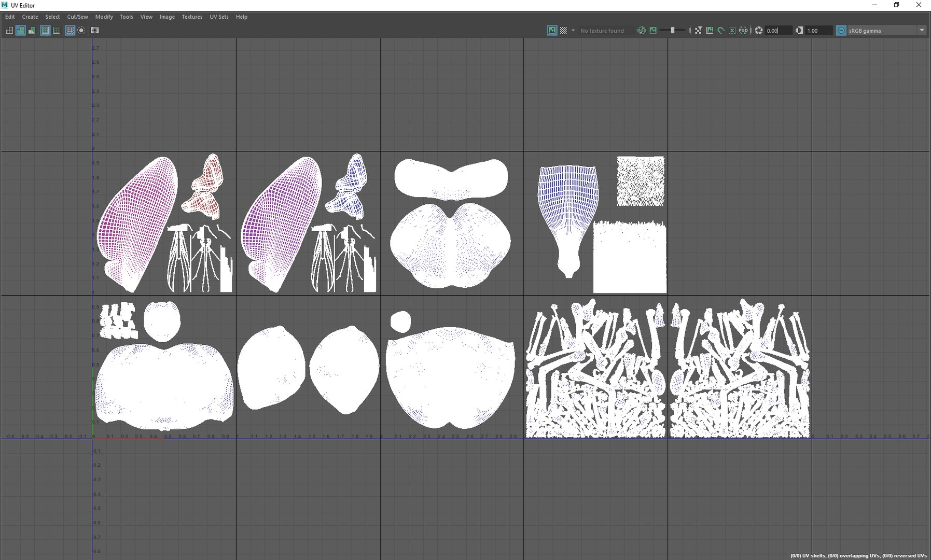Open the UV Sets menu
Viewport: 931px width, 560px height.
(x=219, y=17)
